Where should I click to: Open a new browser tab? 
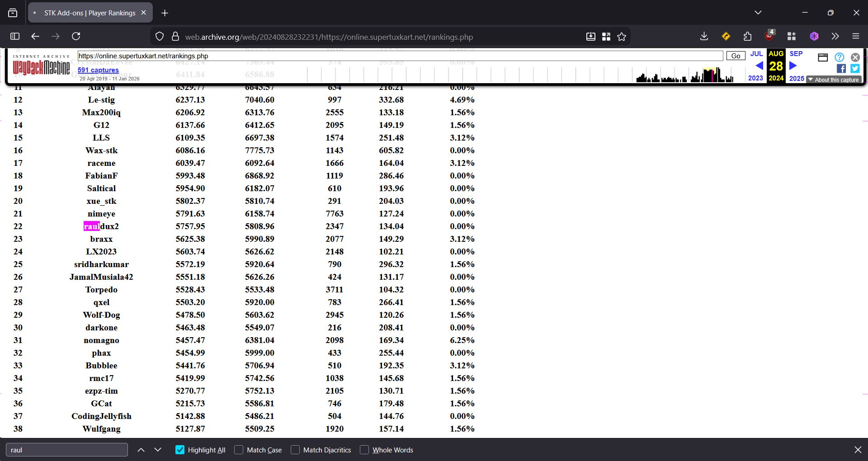pyautogui.click(x=165, y=13)
